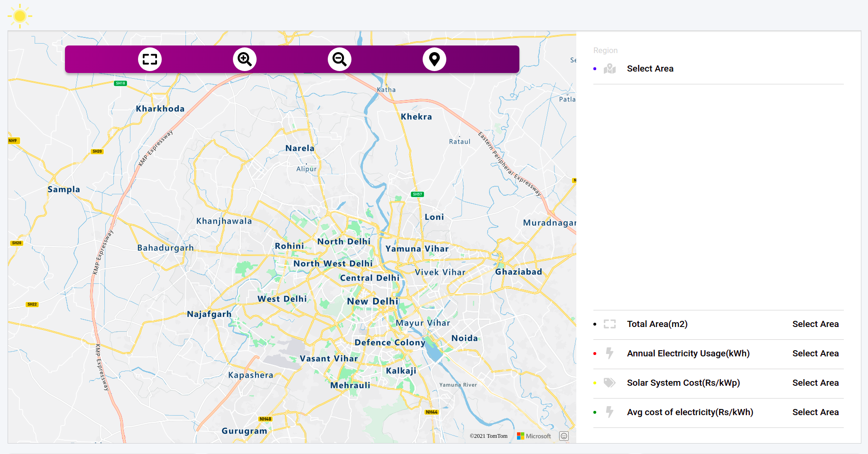Click the yellow sun logo

click(x=20, y=16)
